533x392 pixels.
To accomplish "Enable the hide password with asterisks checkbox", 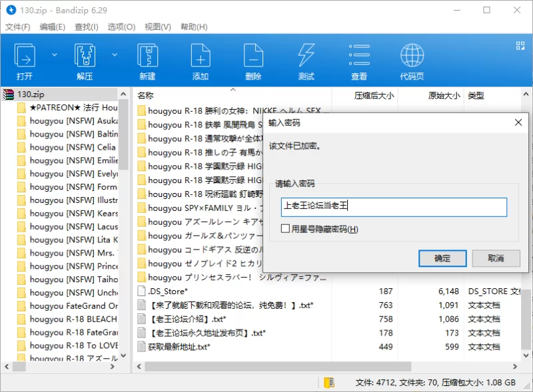I will 285,229.
